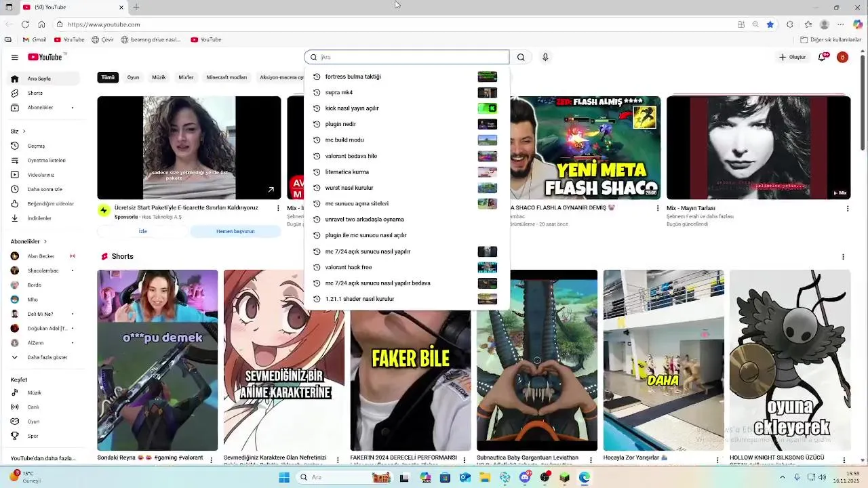Choose suggestion 'valorant bedava hile'
The image size is (868, 488).
407,156
